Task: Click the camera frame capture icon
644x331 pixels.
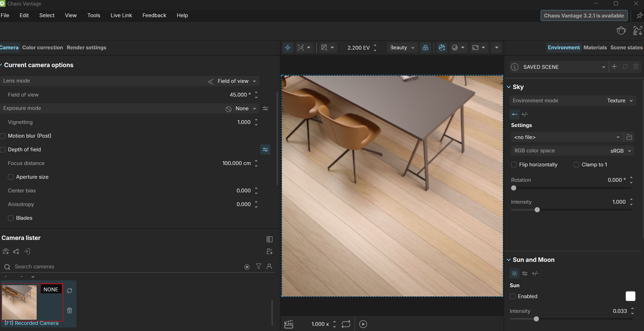Action: coord(301,48)
